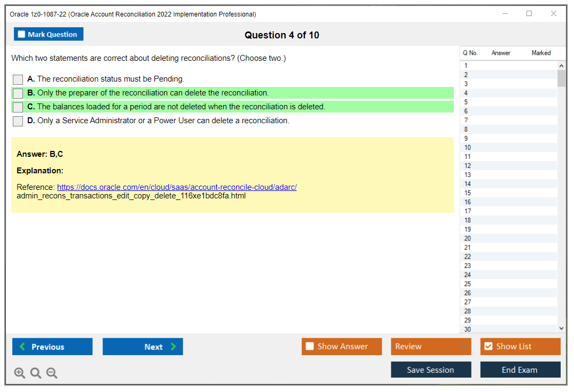Viewport: 574px width, 392px height.
Task: Click the green left chevron on Previous
Action: (21, 347)
